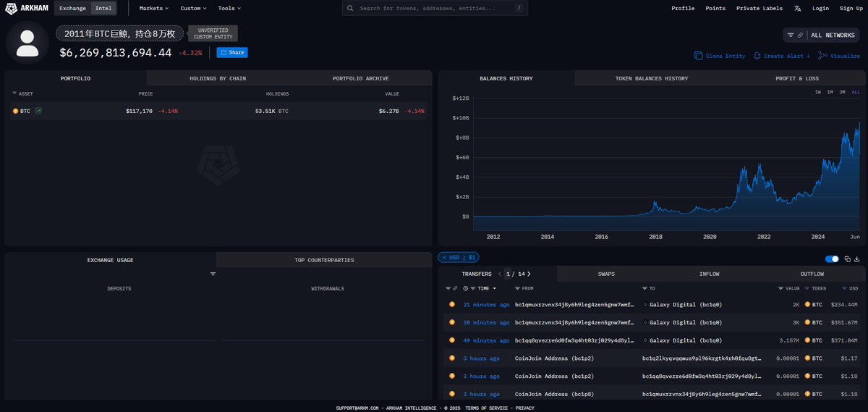Click the BTC token icon in the $351.67M row
Image resolution: width=868 pixels, height=412 pixels.
(808, 322)
